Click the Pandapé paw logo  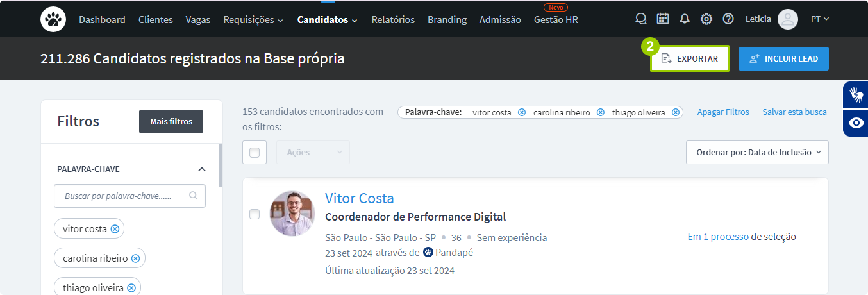point(53,19)
